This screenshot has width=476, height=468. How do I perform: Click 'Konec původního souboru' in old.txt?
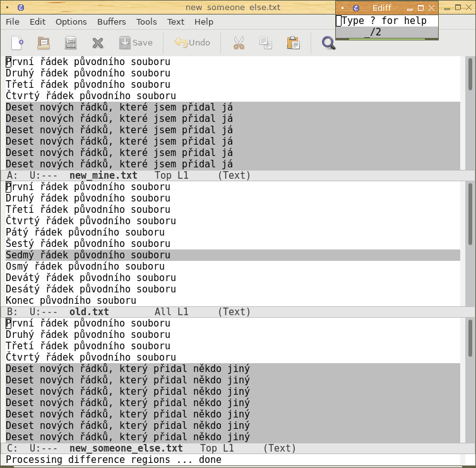pyautogui.click(x=71, y=301)
